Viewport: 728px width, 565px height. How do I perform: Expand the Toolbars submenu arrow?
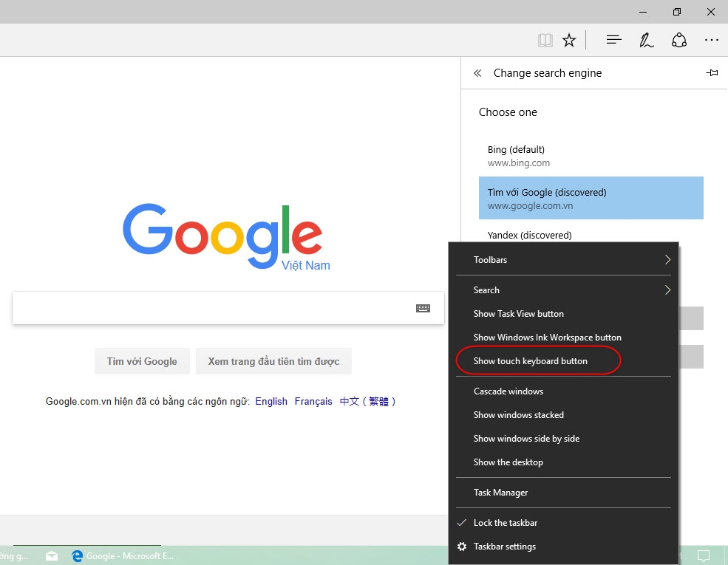pos(667,260)
